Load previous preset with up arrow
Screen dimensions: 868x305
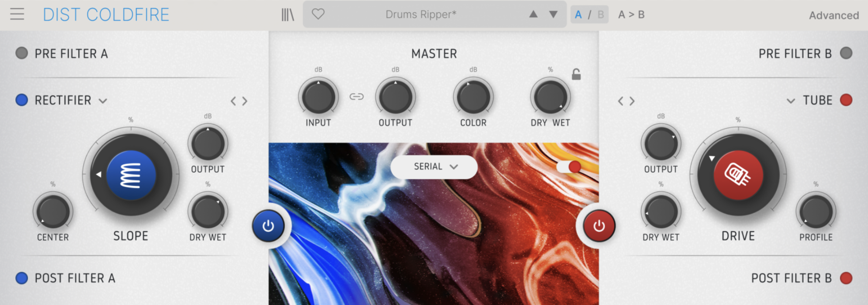point(533,14)
